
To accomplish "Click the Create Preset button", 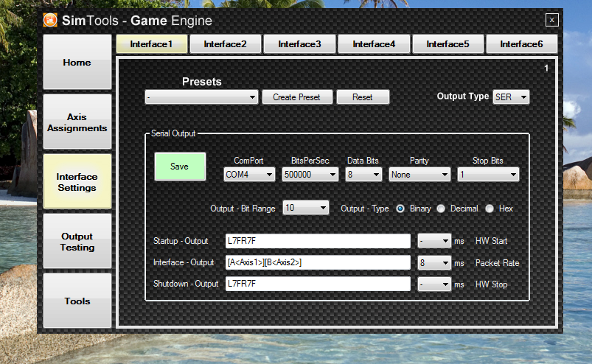I will [297, 97].
